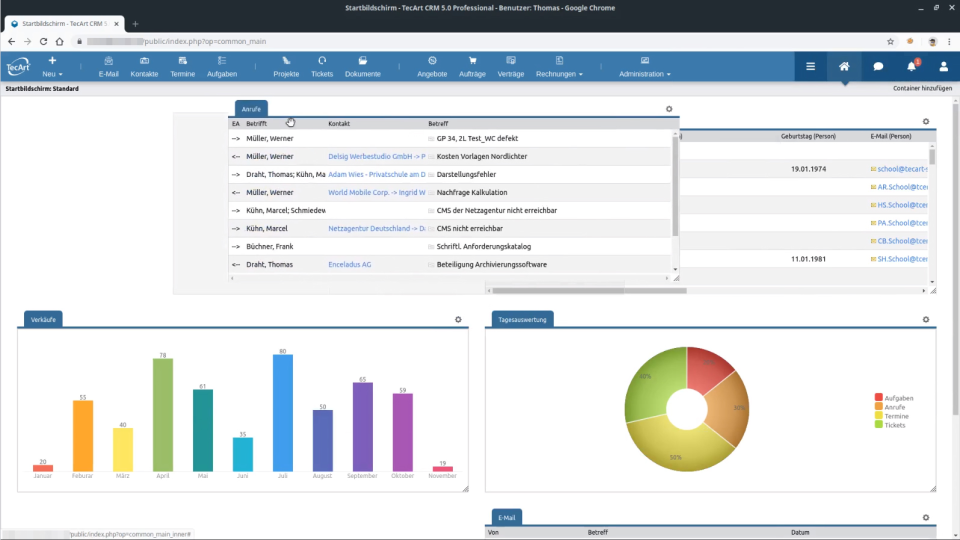
Task: Click the April bar in sales chart
Action: 163,415
